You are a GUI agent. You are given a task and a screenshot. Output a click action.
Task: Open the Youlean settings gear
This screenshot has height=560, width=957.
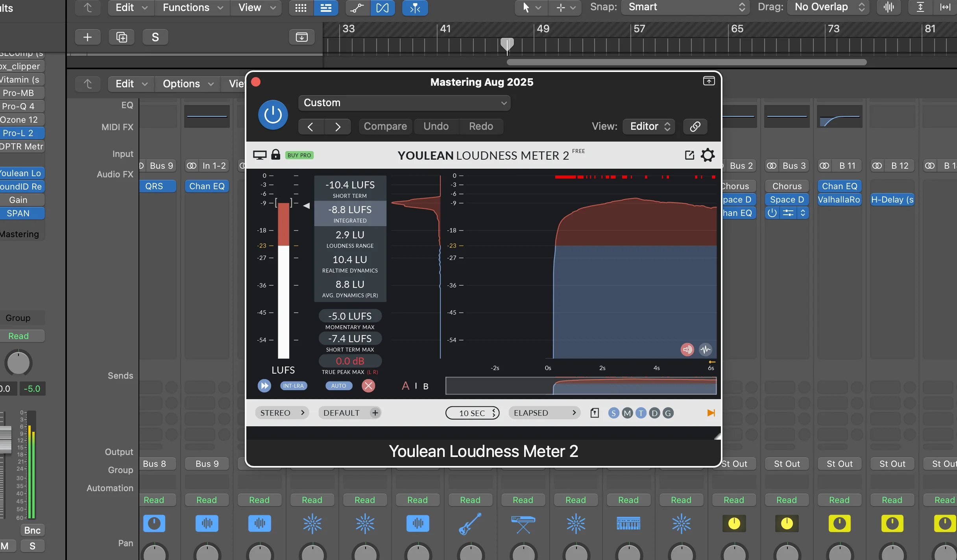707,155
